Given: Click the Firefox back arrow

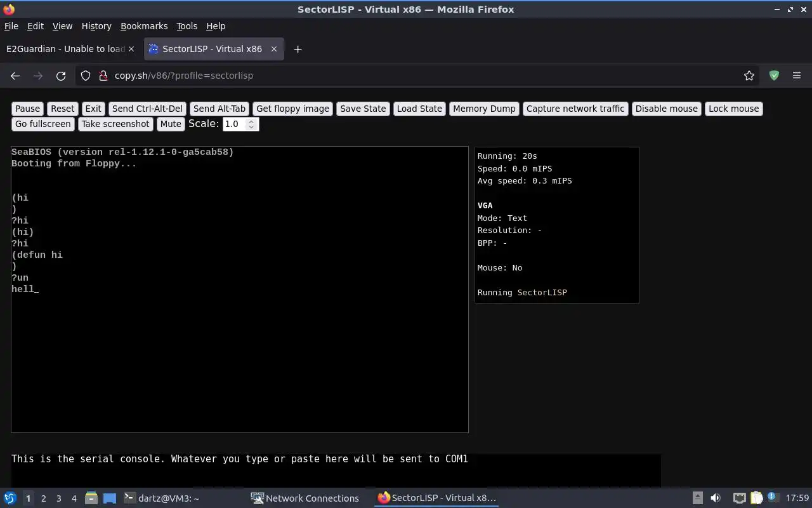Looking at the screenshot, I should pyautogui.click(x=15, y=76).
